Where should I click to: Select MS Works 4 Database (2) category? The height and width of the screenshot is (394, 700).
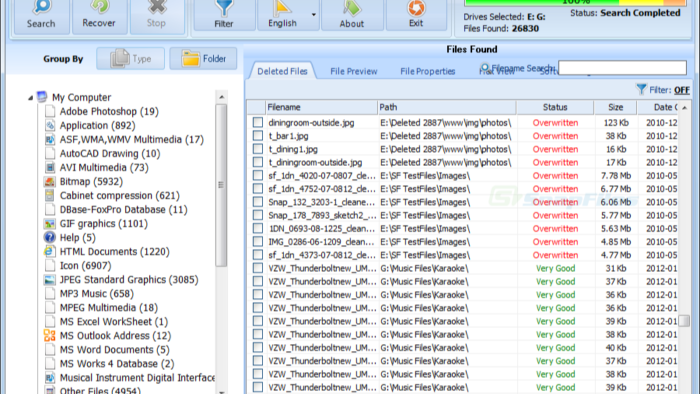(117, 364)
